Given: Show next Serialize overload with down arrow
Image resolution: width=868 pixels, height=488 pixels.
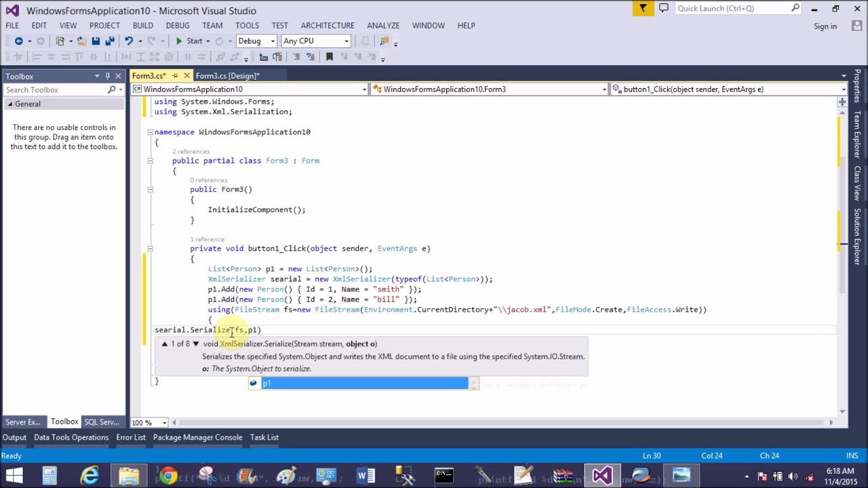Looking at the screenshot, I should click(196, 344).
